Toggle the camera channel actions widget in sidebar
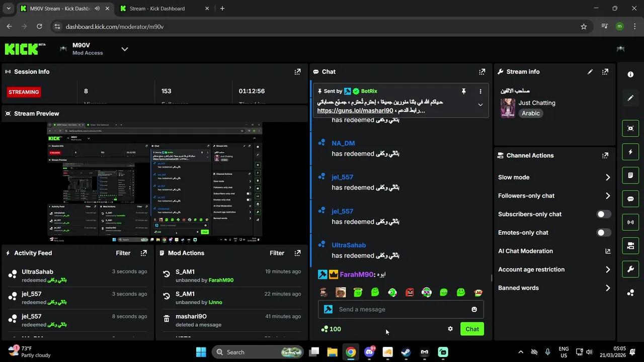The image size is (644, 362). click(630, 246)
